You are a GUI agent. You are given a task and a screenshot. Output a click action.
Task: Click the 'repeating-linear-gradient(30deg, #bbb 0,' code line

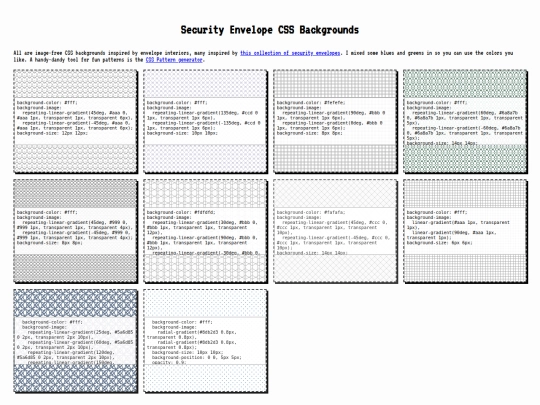tap(205, 222)
